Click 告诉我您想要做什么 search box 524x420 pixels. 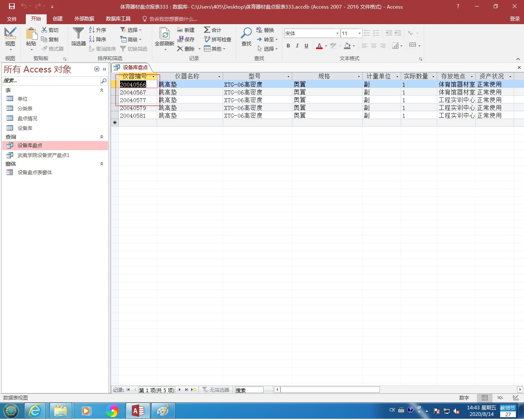click(x=170, y=19)
